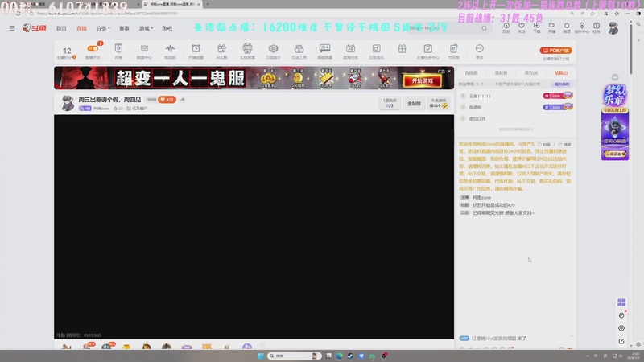Screen dimensions: 644x362
Task: Click the orange 关注 follow button by the room title
Action: click(167, 99)
